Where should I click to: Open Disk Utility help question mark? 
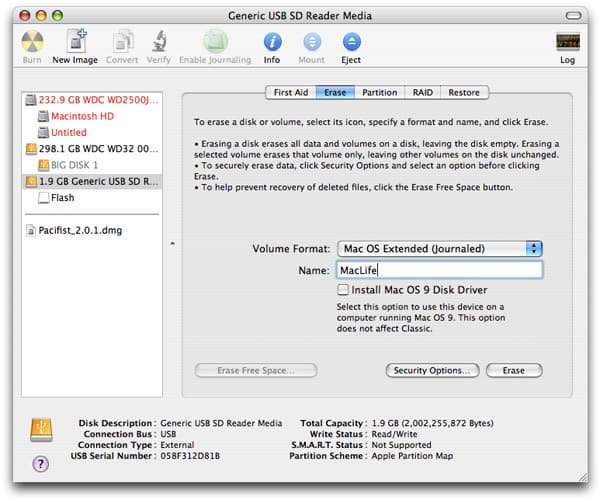pyautogui.click(x=41, y=464)
